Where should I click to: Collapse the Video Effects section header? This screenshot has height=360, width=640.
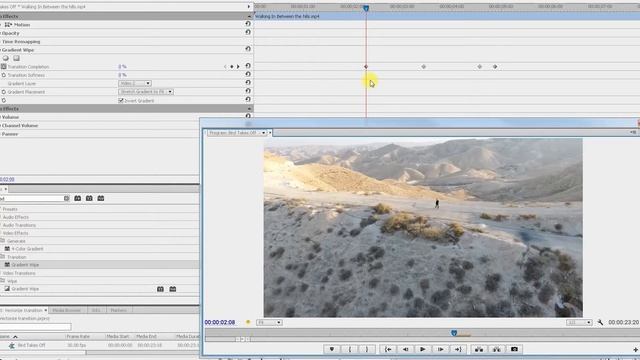(249, 16)
